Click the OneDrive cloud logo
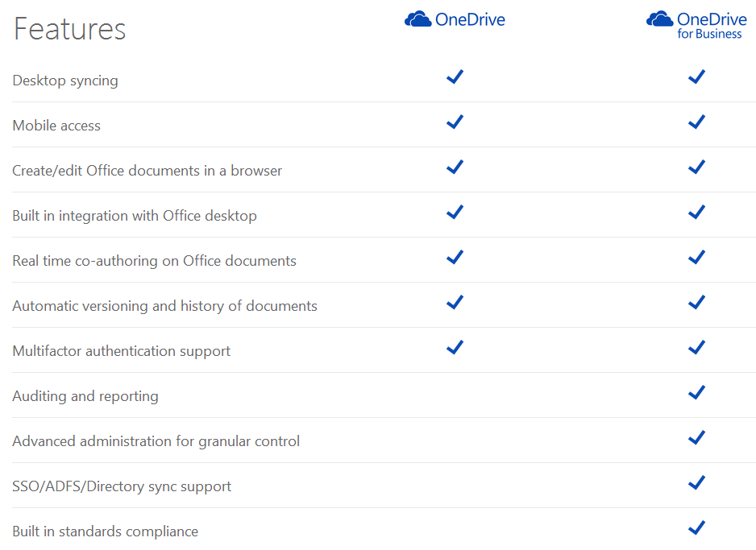 pos(417,19)
